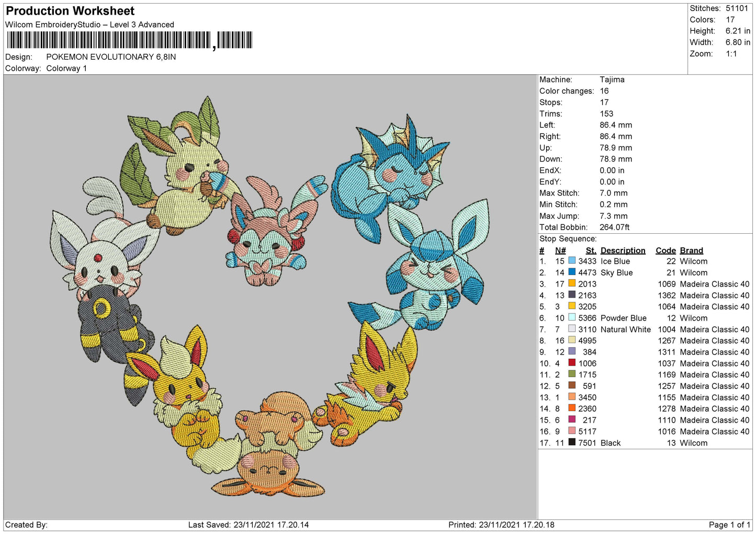Screen dimensions: 756x534
Task: Pick the red 1006 thread swatch
Action: [572, 363]
